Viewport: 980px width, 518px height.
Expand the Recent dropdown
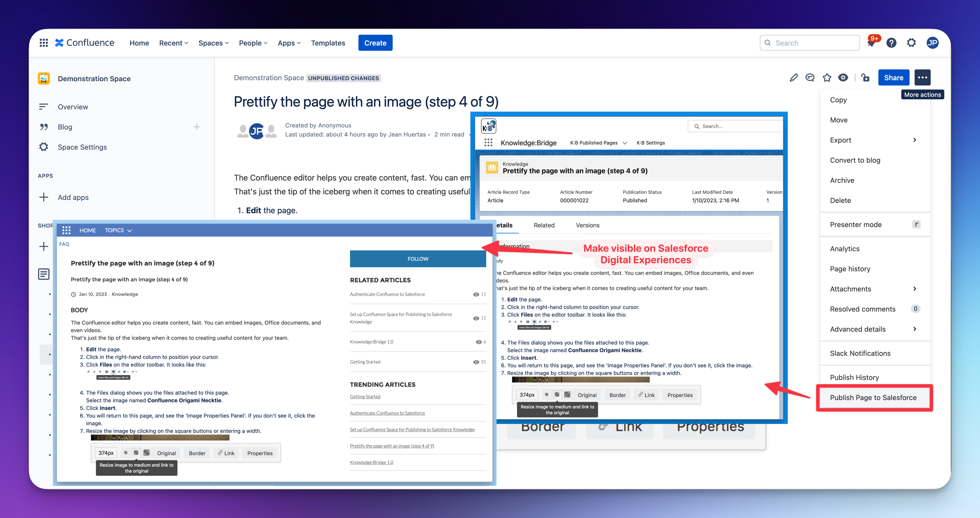pos(174,43)
